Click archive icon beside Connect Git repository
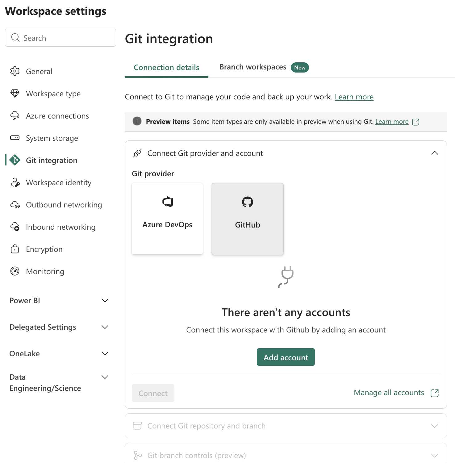This screenshot has width=455, height=476. click(x=137, y=426)
